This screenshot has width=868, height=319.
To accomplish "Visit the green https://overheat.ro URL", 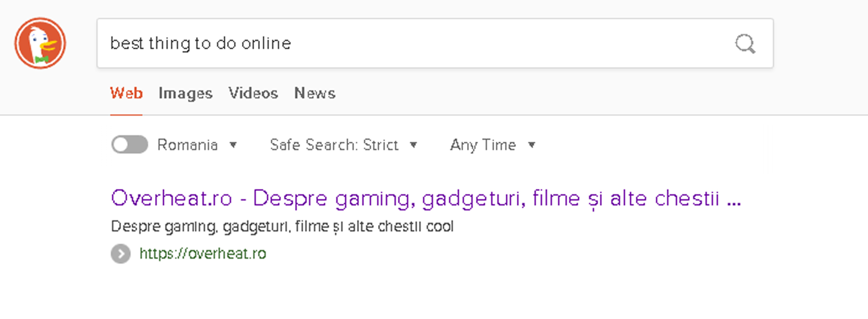I will point(203,254).
